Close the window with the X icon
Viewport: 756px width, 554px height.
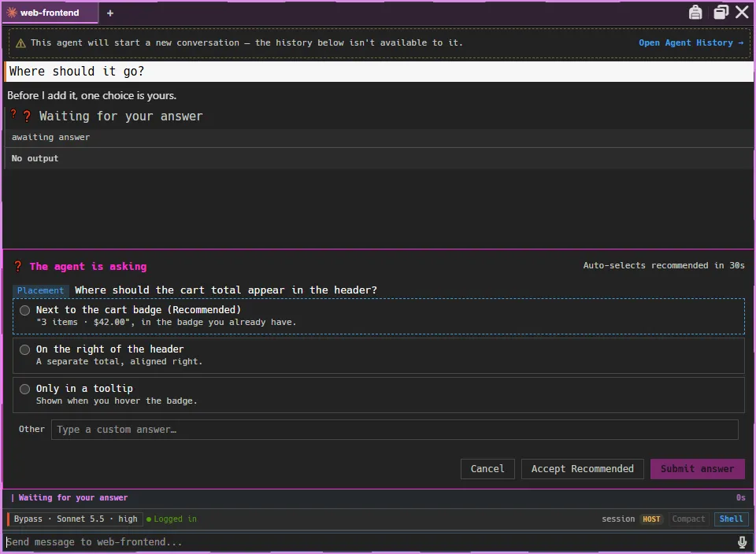pos(742,12)
